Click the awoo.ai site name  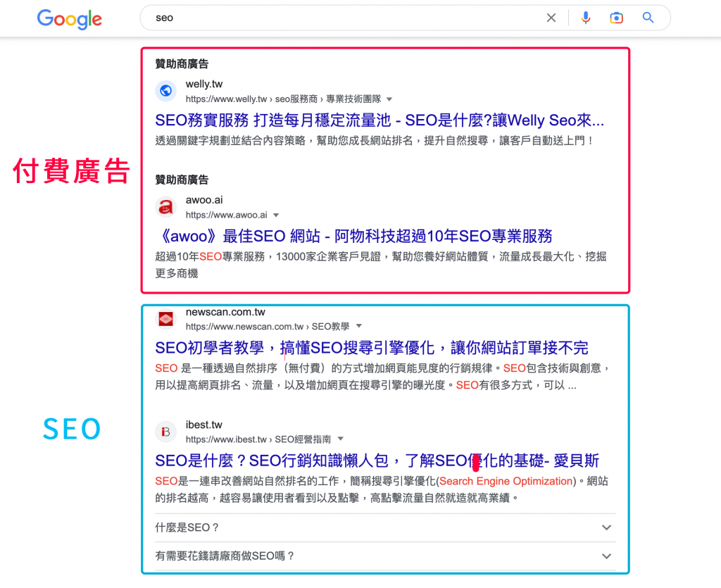204,200
